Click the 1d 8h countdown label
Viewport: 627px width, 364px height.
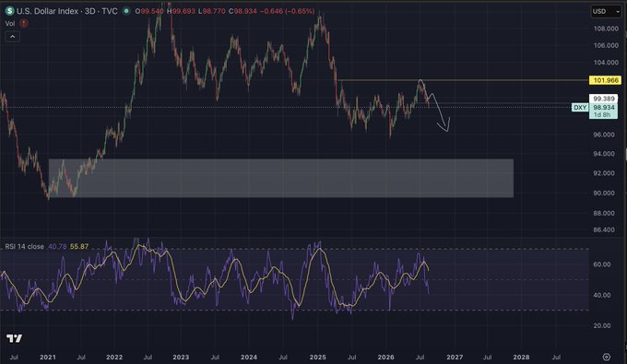point(602,115)
